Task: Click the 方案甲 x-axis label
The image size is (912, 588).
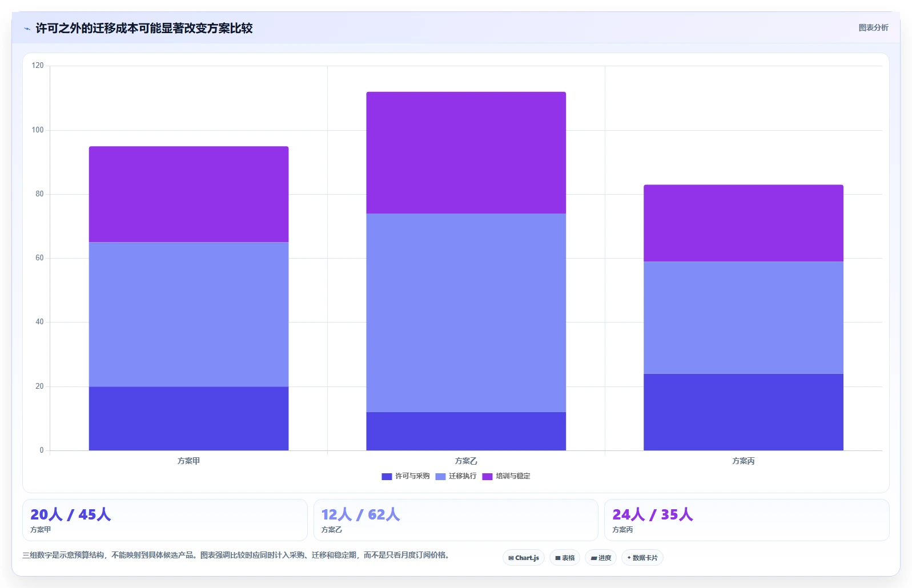Action: (188, 461)
